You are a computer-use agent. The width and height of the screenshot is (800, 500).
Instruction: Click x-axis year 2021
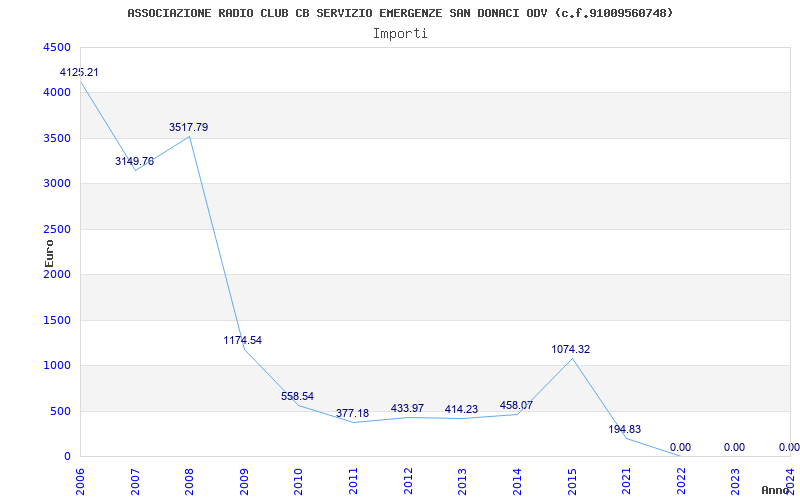coord(626,481)
